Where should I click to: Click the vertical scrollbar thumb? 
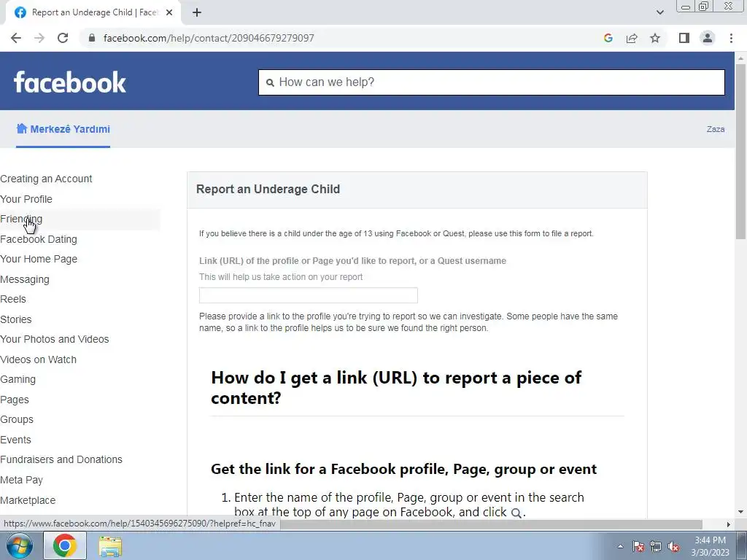click(x=740, y=152)
